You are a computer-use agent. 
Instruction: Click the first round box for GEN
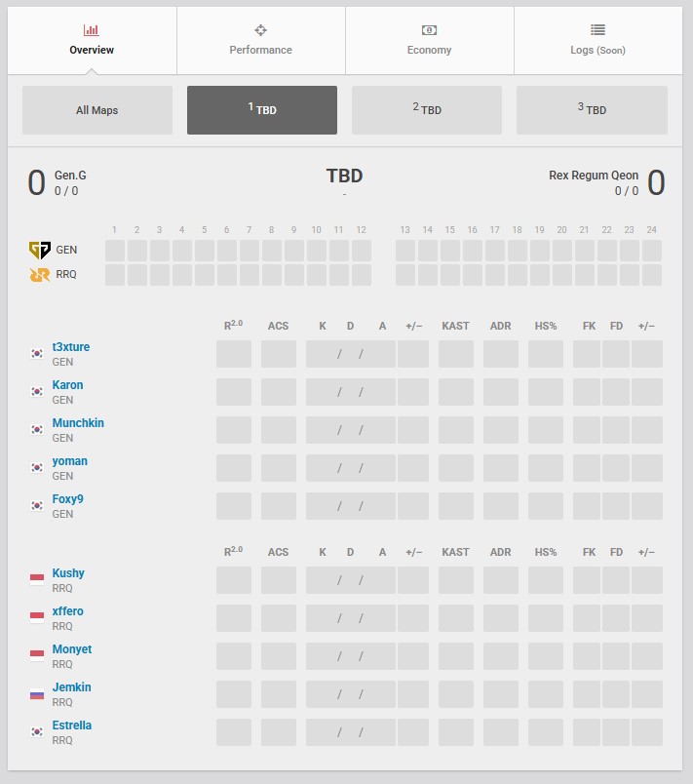point(115,251)
